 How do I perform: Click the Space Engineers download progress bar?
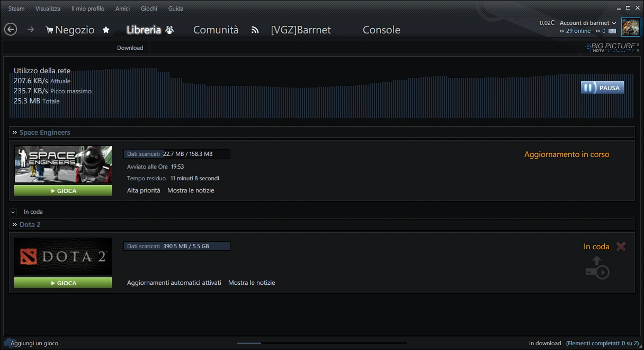tap(177, 154)
